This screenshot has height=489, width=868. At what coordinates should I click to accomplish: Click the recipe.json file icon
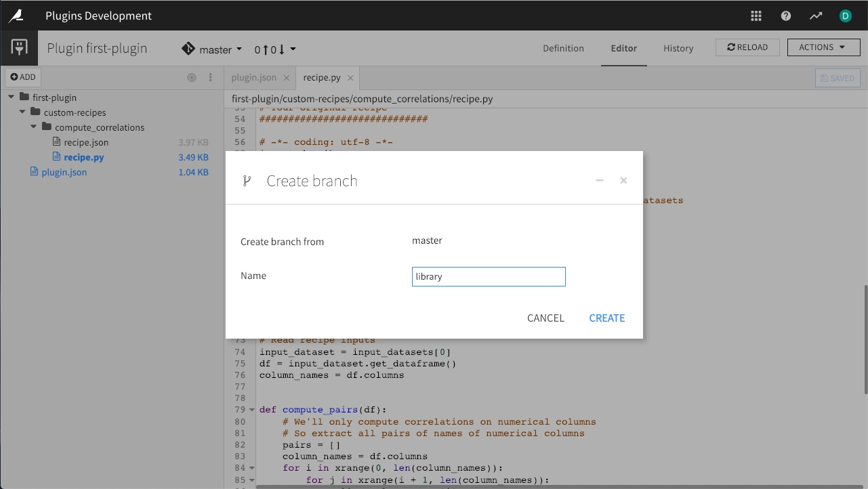(x=57, y=142)
